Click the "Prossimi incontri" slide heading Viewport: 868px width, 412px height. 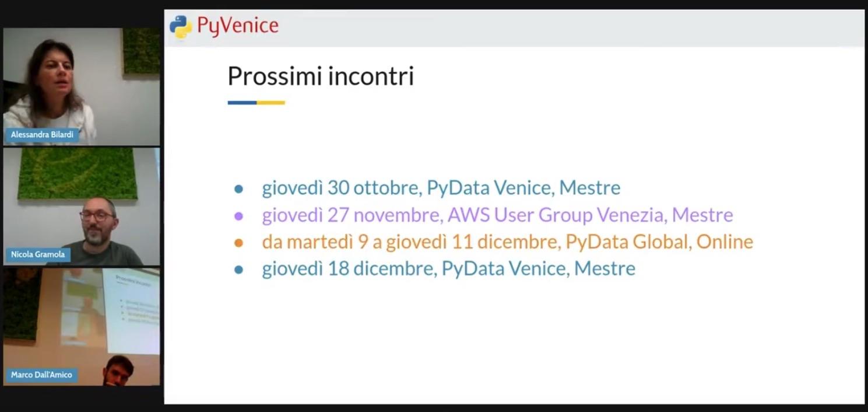pyautogui.click(x=321, y=76)
